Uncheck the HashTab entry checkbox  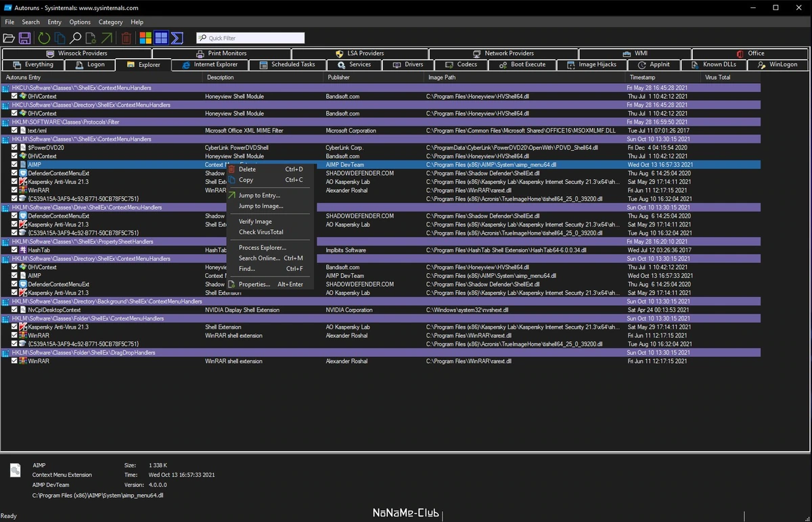[x=14, y=250]
